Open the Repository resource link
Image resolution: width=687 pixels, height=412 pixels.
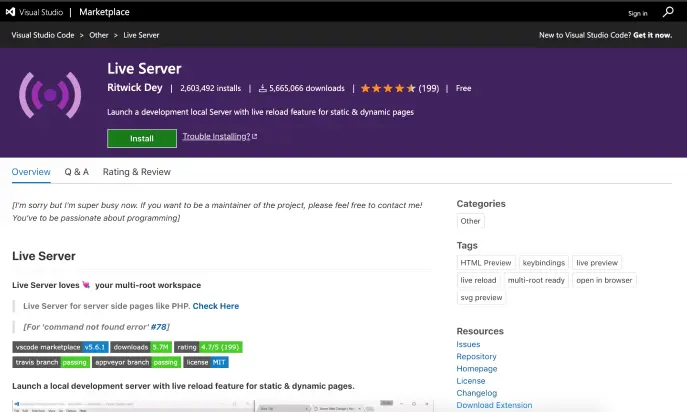(x=476, y=356)
